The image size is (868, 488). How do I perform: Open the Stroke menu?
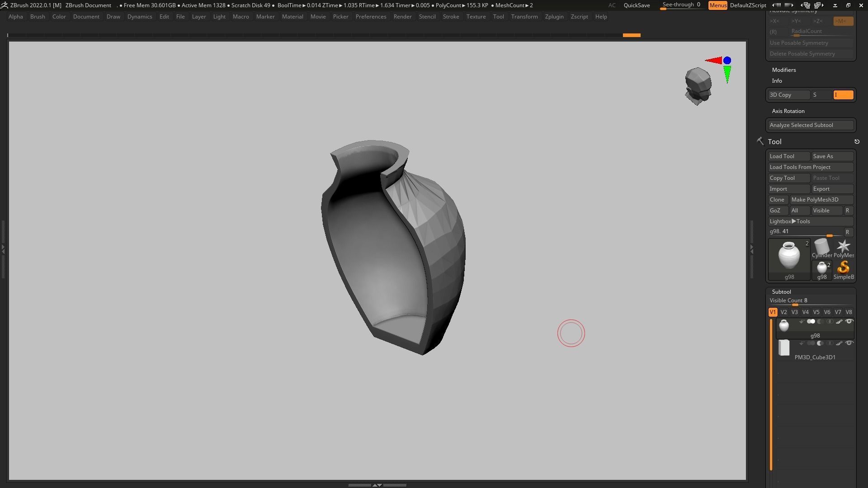pyautogui.click(x=450, y=17)
